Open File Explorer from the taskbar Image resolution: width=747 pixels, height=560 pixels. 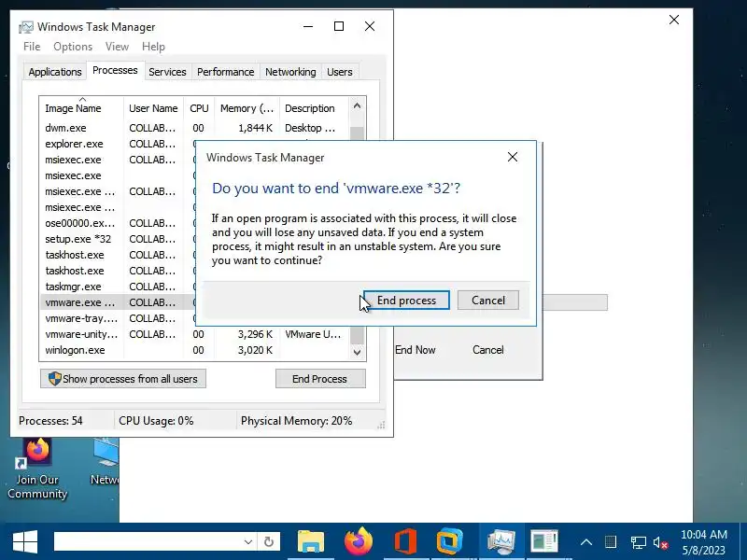[311, 541]
